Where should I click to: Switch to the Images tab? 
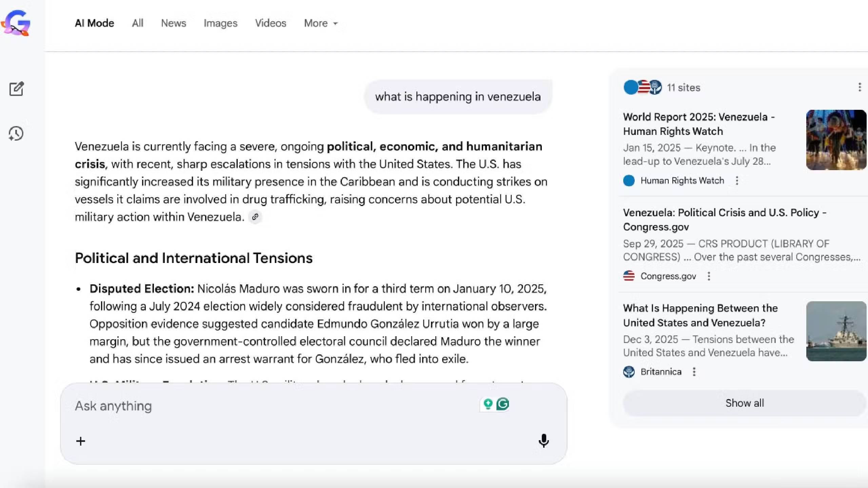click(x=220, y=23)
